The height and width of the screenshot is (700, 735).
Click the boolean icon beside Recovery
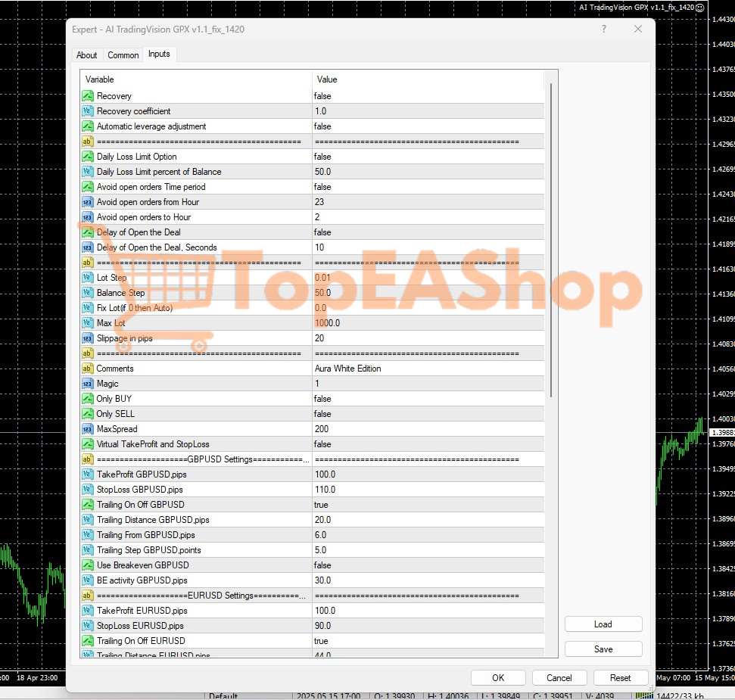(x=88, y=96)
